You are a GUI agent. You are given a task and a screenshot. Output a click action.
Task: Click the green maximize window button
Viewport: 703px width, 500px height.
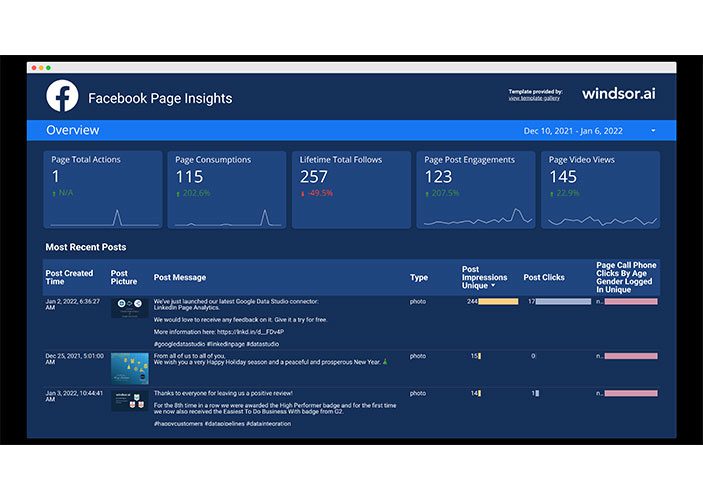(x=48, y=68)
